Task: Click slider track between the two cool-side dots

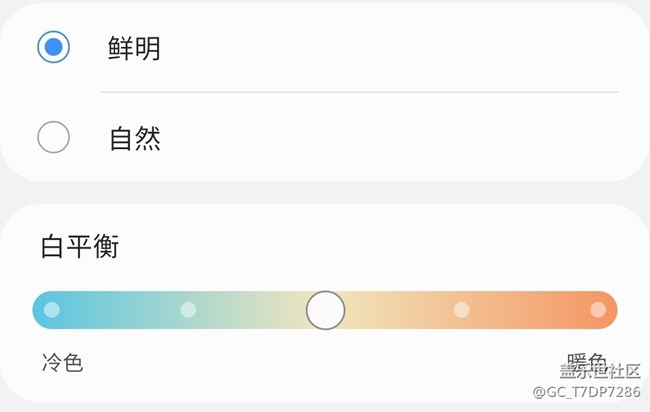Action: click(x=120, y=310)
